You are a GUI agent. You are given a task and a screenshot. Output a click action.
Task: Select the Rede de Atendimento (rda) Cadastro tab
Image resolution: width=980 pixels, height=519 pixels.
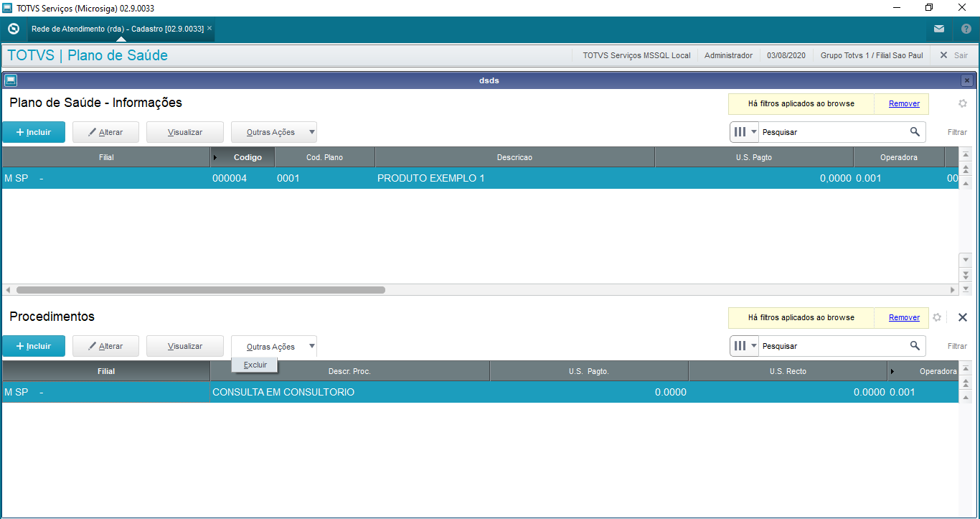pyautogui.click(x=118, y=29)
